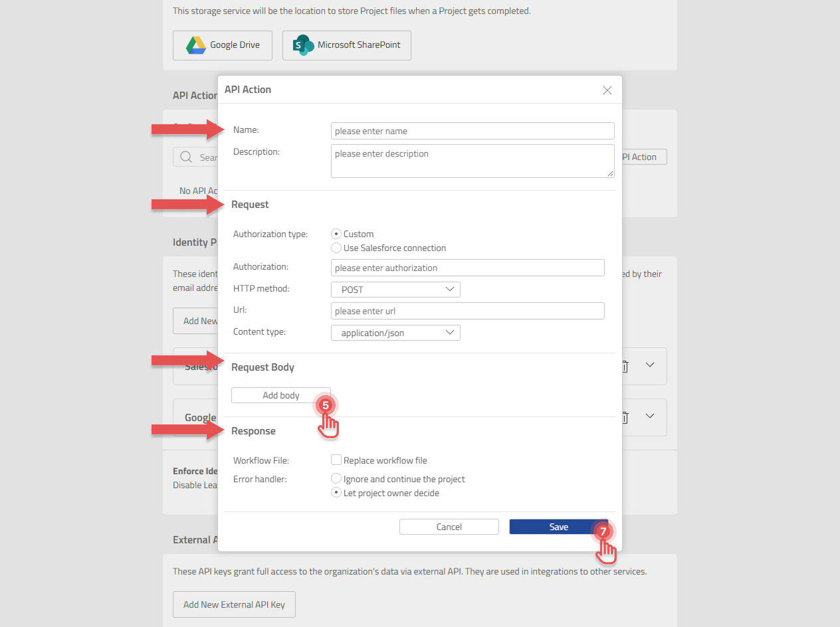The image size is (840, 627).
Task: Click the Request section heading
Action: point(250,205)
